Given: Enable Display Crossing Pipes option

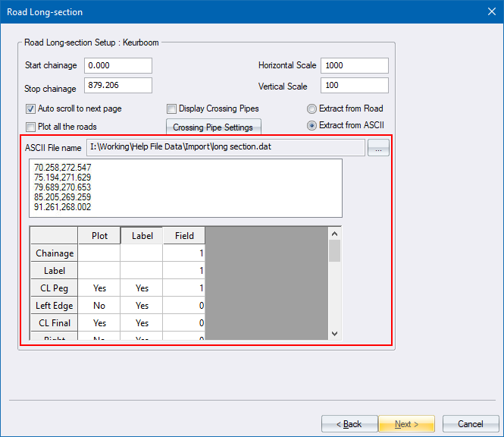Looking at the screenshot, I should click(172, 108).
